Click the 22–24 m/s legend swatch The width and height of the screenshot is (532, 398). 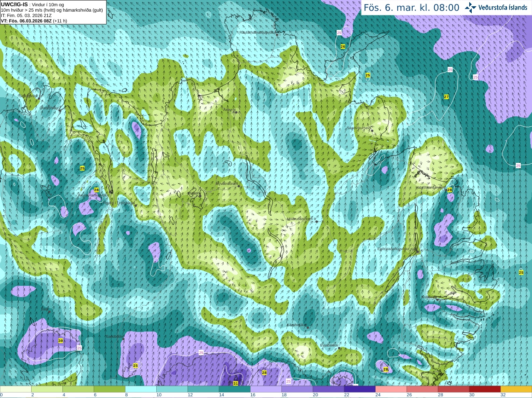(x=360, y=389)
